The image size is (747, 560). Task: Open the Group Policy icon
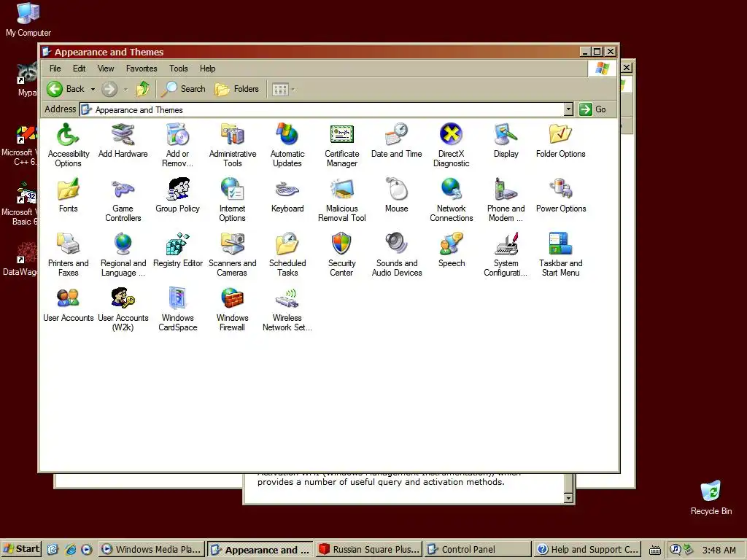(x=178, y=195)
